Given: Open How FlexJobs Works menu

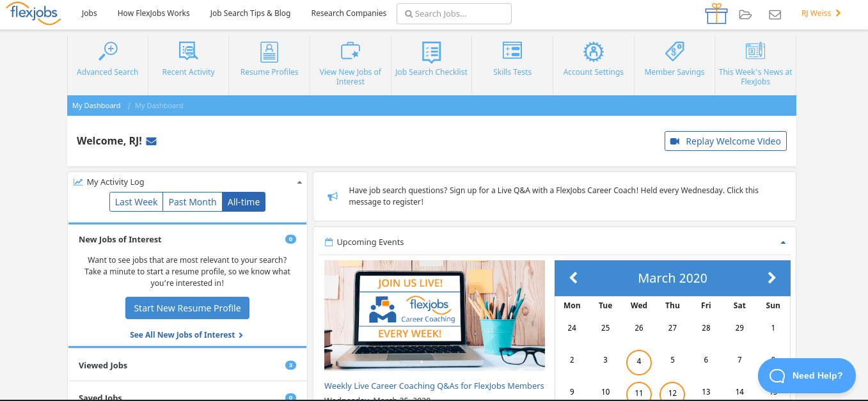Looking at the screenshot, I should click(x=154, y=13).
